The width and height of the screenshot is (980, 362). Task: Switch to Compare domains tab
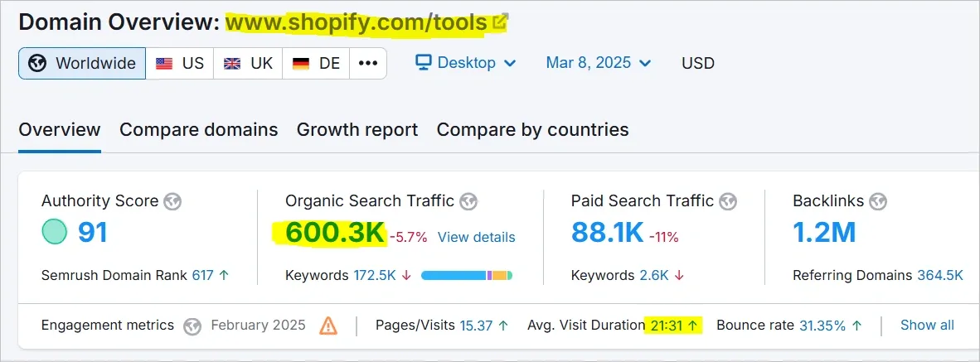click(x=199, y=130)
